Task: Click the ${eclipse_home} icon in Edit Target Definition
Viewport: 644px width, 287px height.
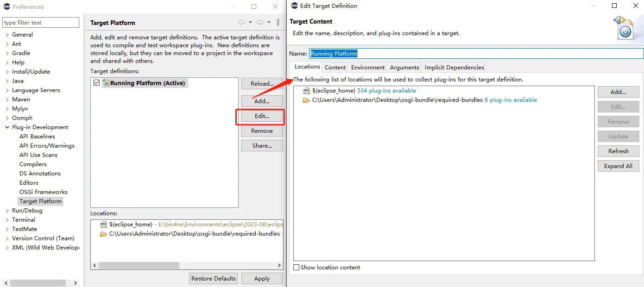Action: pos(306,91)
